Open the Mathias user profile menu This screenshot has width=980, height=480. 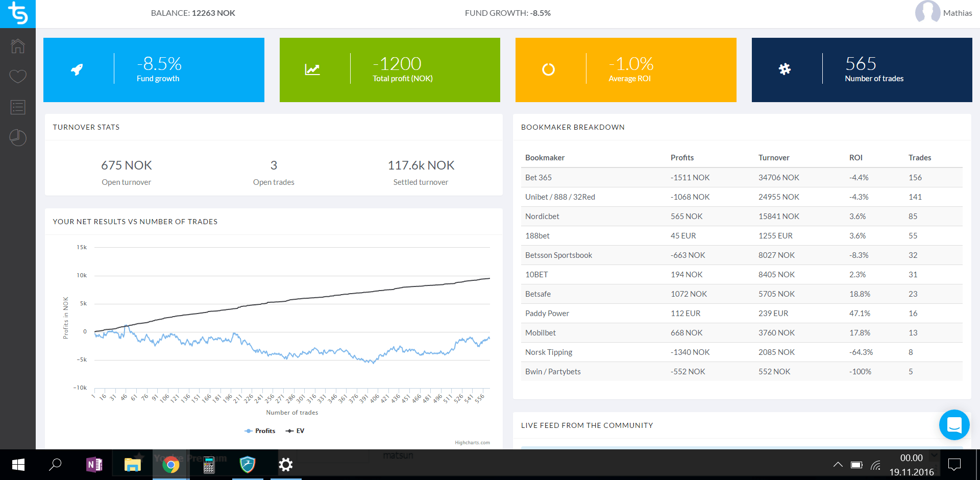click(x=944, y=13)
